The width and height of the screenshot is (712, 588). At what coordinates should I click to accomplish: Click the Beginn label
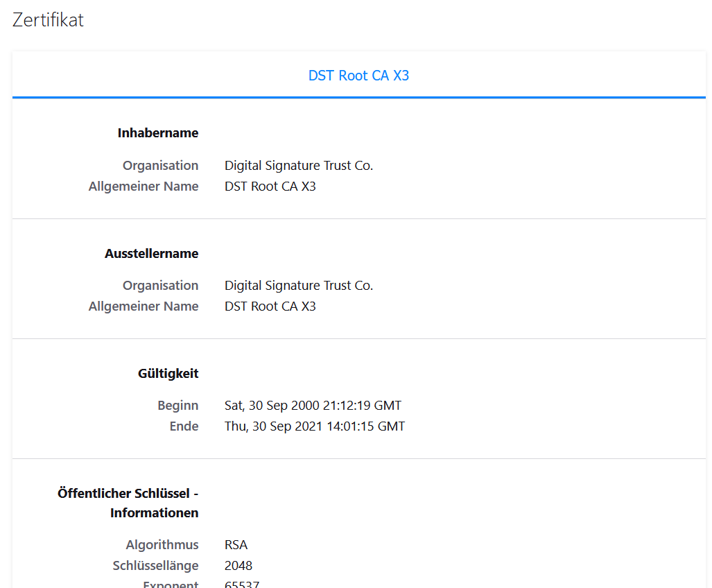tap(178, 406)
